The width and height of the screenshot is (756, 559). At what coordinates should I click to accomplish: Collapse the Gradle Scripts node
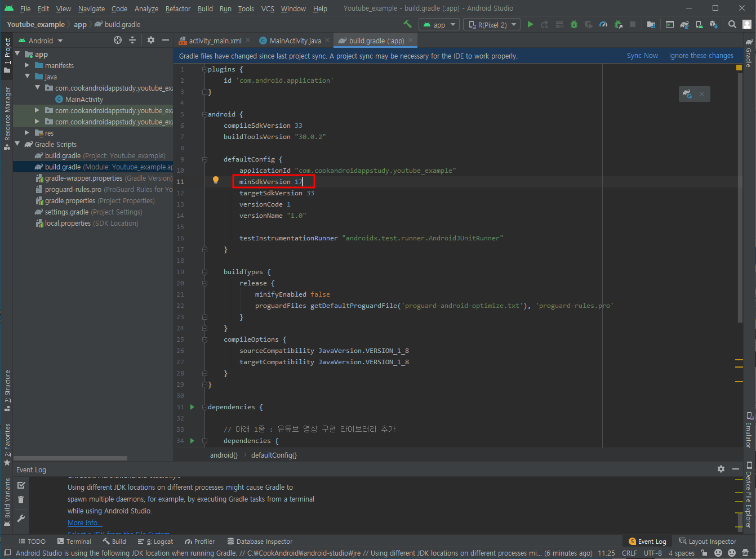[17, 144]
